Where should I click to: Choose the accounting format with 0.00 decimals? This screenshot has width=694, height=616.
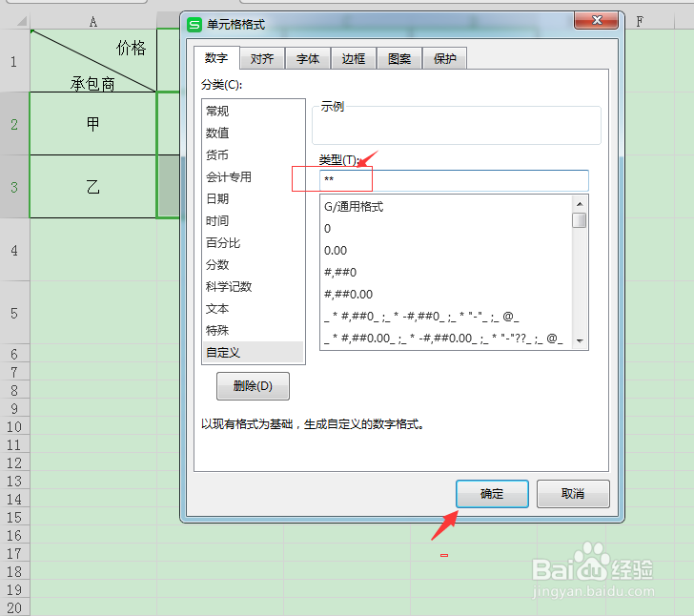click(446, 339)
